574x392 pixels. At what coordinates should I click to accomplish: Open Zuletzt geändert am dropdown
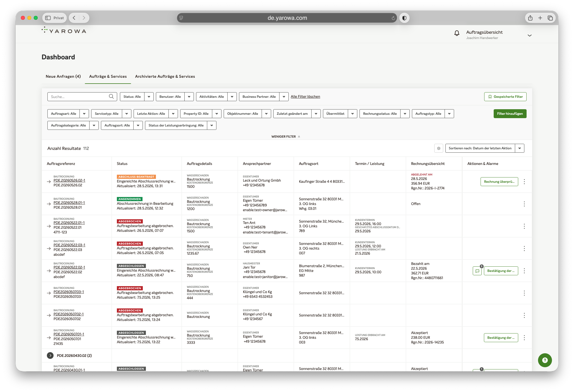tap(297, 114)
